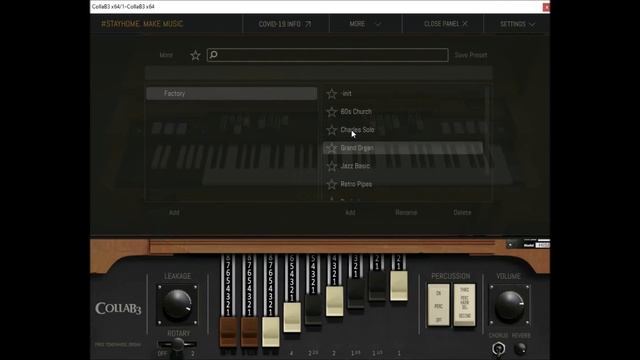640x360 pixels.
Task: Open the SETTINGS dropdown menu
Action: (x=517, y=24)
